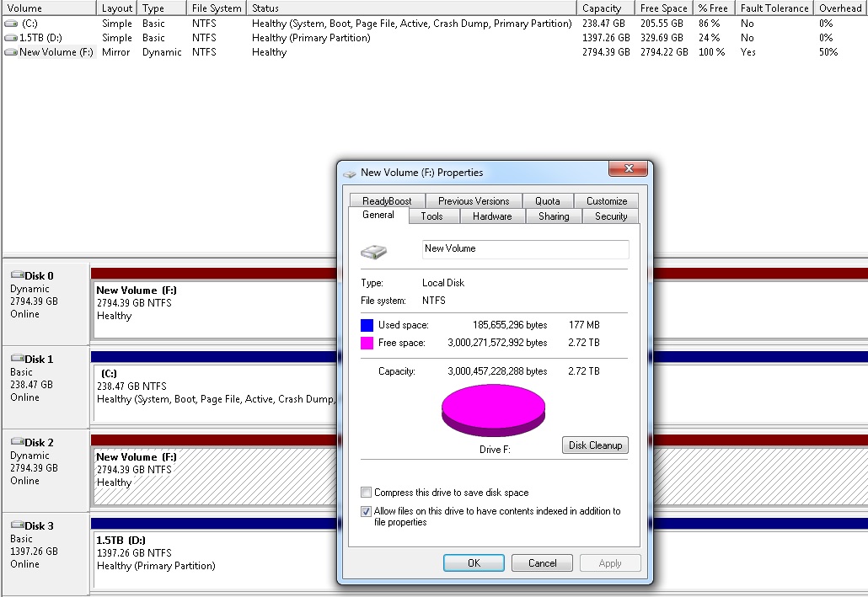The image size is (868, 597).
Task: Switch to the Security tab
Action: coord(611,216)
